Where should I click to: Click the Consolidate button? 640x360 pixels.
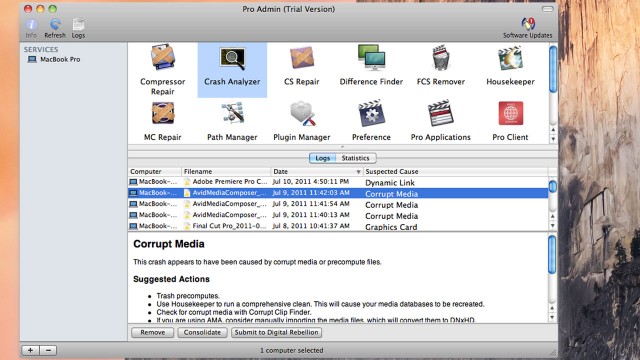202,332
